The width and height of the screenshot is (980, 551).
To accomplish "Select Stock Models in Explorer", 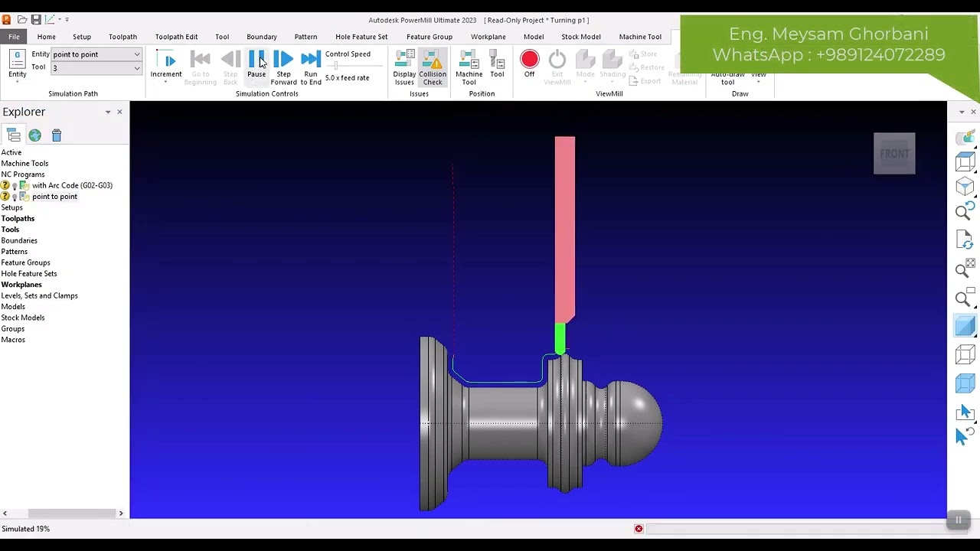I will [23, 318].
